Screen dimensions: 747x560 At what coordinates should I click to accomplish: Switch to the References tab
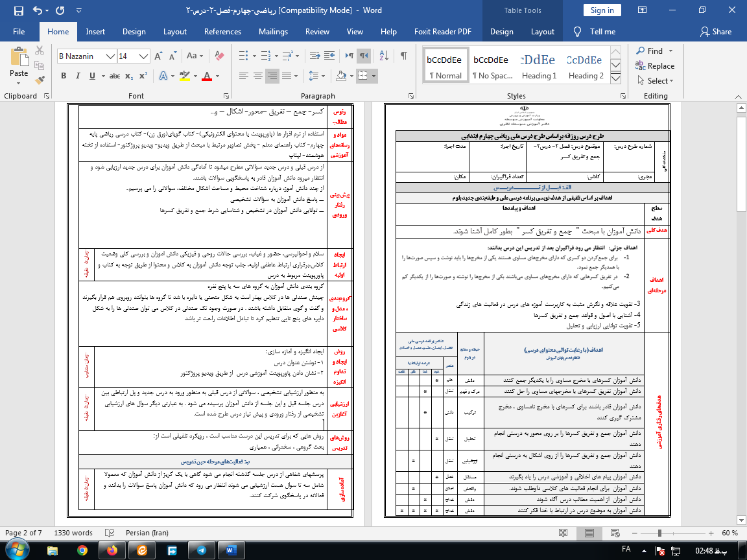pyautogui.click(x=222, y=32)
